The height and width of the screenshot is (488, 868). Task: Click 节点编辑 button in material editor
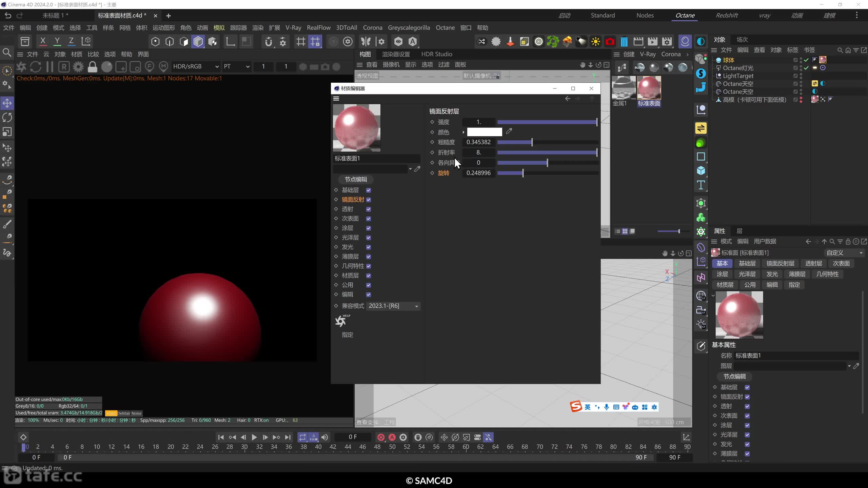point(356,179)
